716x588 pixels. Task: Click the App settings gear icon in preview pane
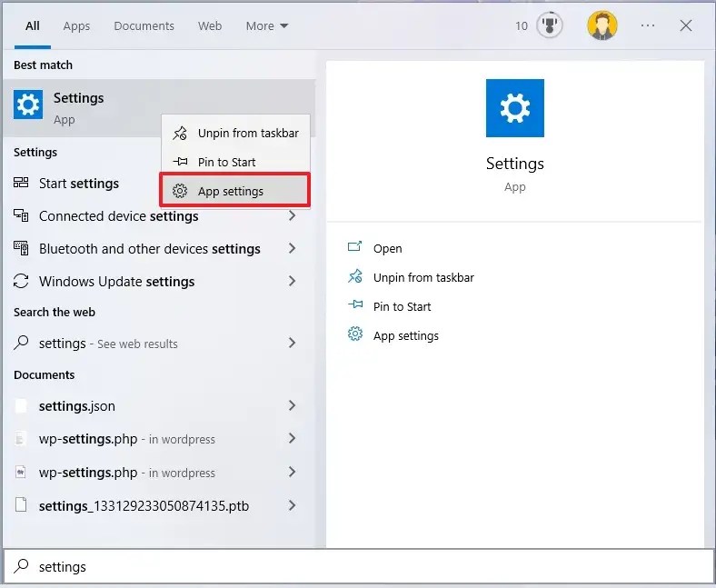tap(354, 334)
